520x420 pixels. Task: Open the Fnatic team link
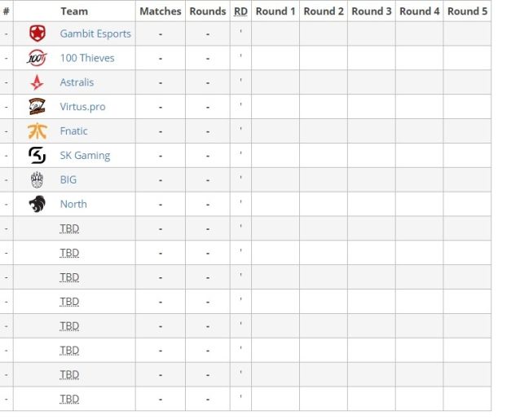(73, 131)
